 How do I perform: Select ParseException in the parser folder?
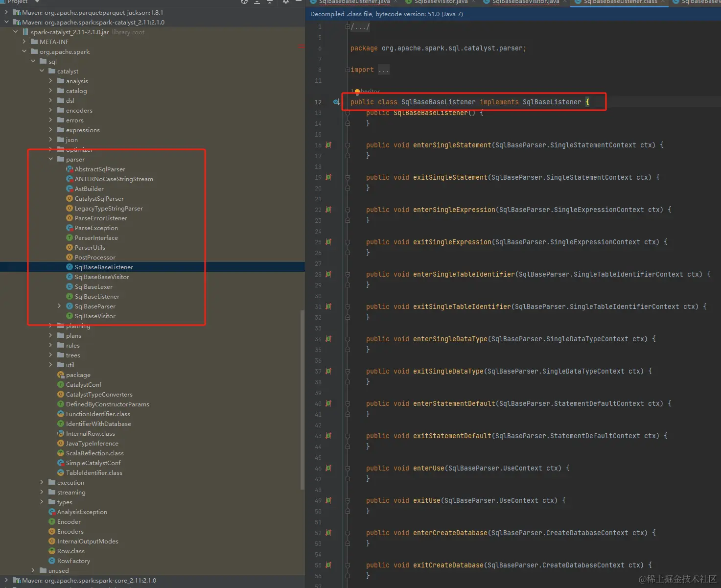[96, 228]
